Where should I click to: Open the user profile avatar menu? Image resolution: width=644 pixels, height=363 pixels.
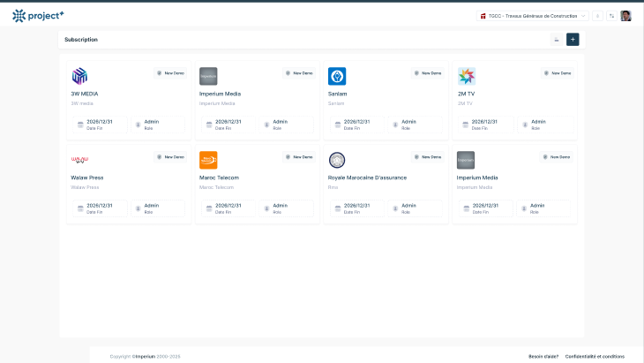point(625,16)
